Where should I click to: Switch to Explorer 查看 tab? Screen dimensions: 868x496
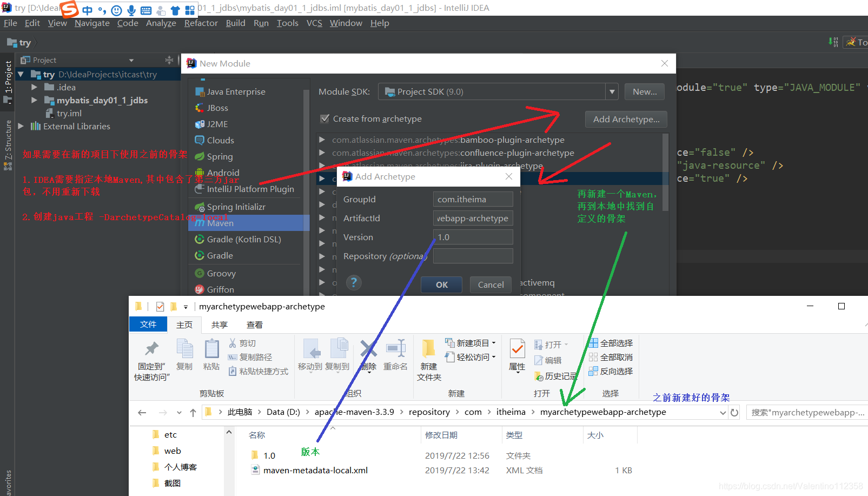tap(255, 325)
